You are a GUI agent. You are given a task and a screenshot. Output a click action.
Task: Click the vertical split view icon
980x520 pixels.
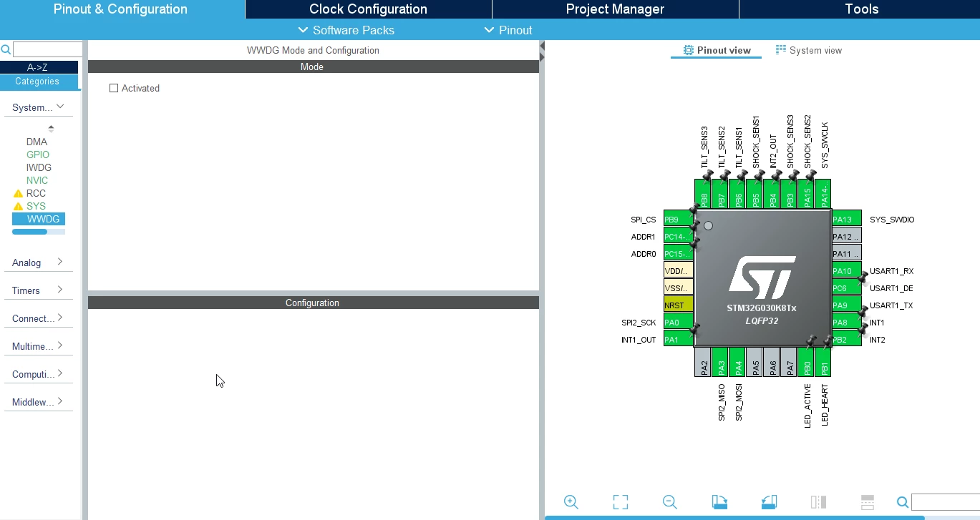pos(818,502)
